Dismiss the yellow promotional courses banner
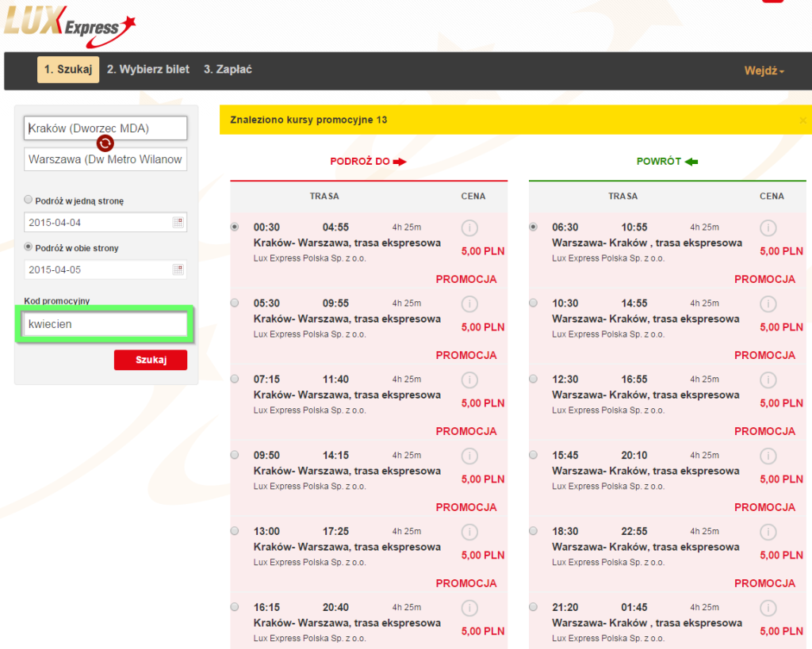 tap(802, 120)
